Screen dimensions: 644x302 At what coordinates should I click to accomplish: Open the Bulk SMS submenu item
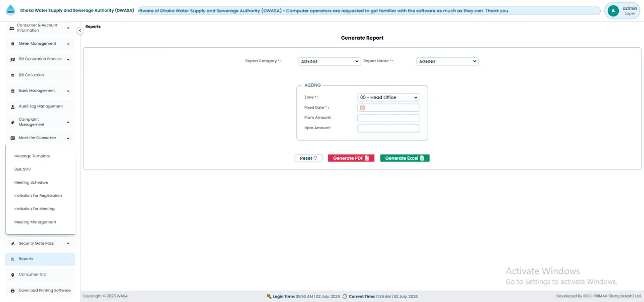pyautogui.click(x=23, y=169)
